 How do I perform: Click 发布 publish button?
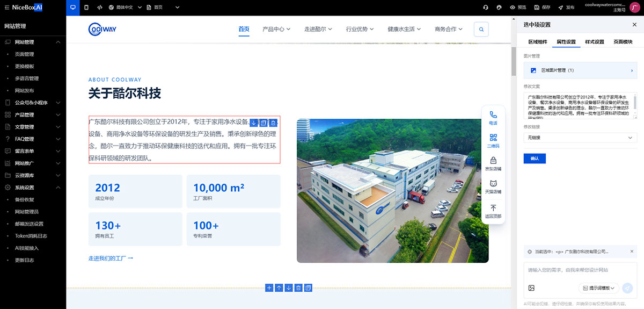[566, 8]
